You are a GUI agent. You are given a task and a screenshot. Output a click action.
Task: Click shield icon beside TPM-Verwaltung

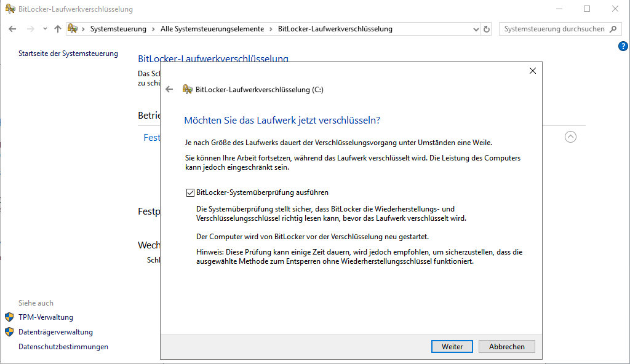(9, 317)
